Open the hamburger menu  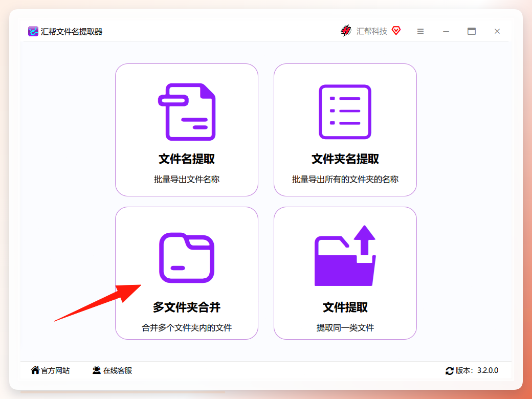(420, 31)
